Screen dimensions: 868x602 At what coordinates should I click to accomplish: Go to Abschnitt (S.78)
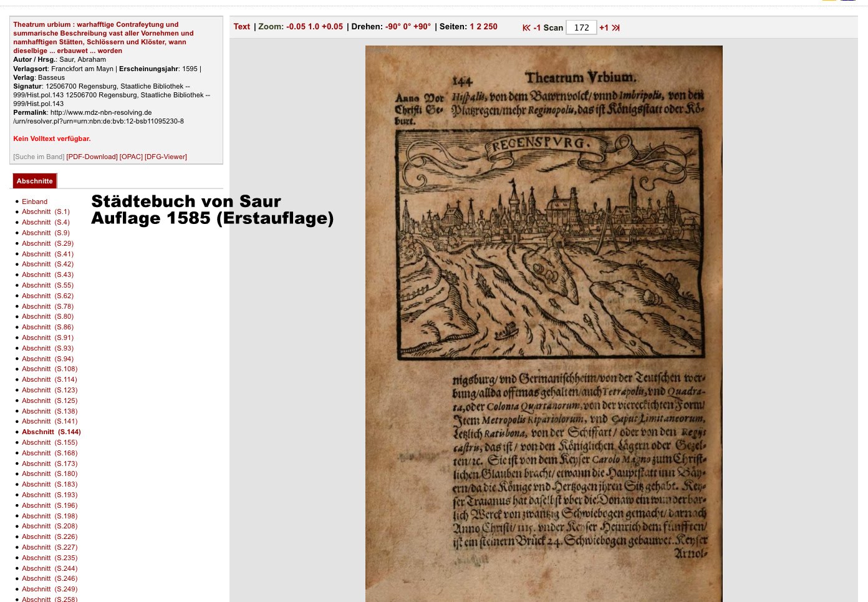[47, 307]
